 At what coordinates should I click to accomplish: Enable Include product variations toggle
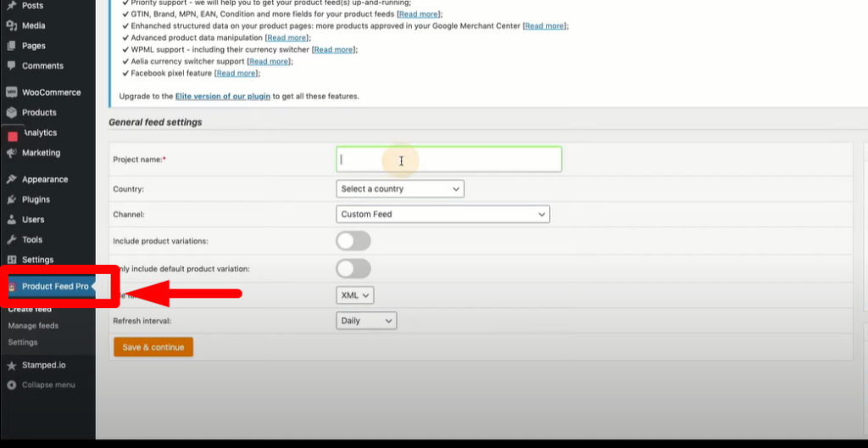[x=353, y=241]
